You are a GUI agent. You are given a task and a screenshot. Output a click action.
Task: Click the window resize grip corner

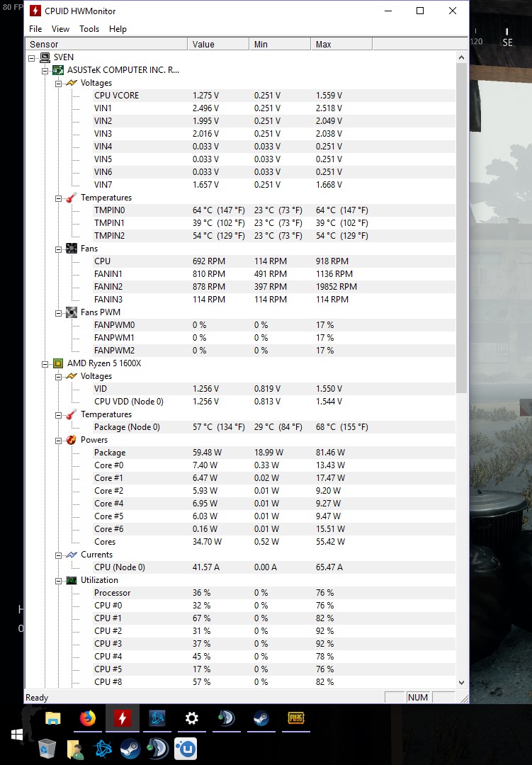click(x=464, y=698)
